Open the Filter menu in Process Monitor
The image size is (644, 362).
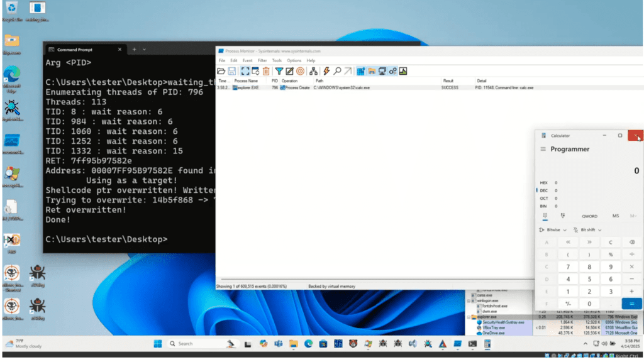pyautogui.click(x=262, y=60)
